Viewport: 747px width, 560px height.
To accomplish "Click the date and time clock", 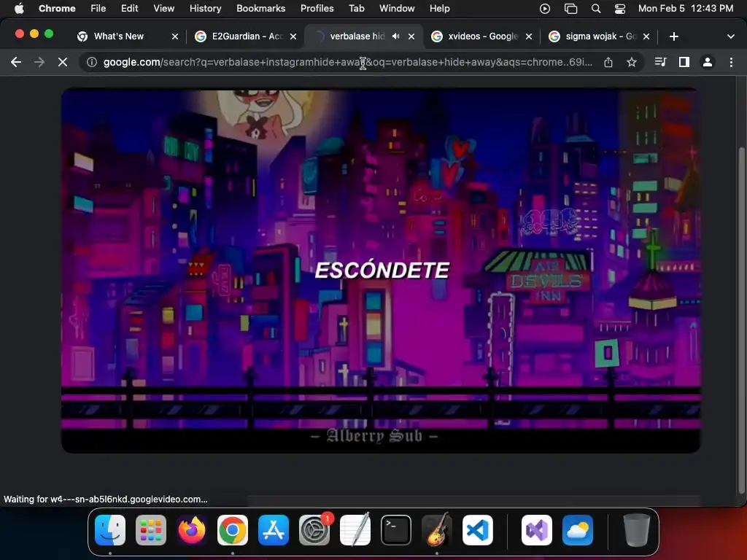I will [686, 9].
